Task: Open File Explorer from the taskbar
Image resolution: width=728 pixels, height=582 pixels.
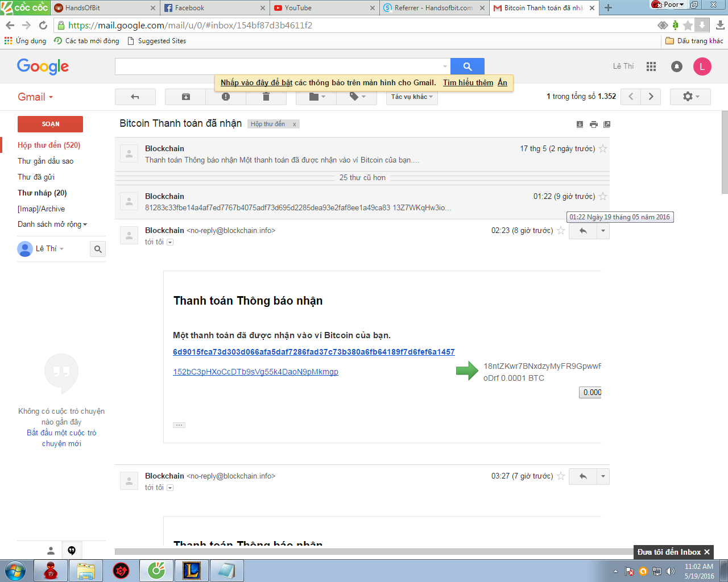Action: [x=86, y=571]
